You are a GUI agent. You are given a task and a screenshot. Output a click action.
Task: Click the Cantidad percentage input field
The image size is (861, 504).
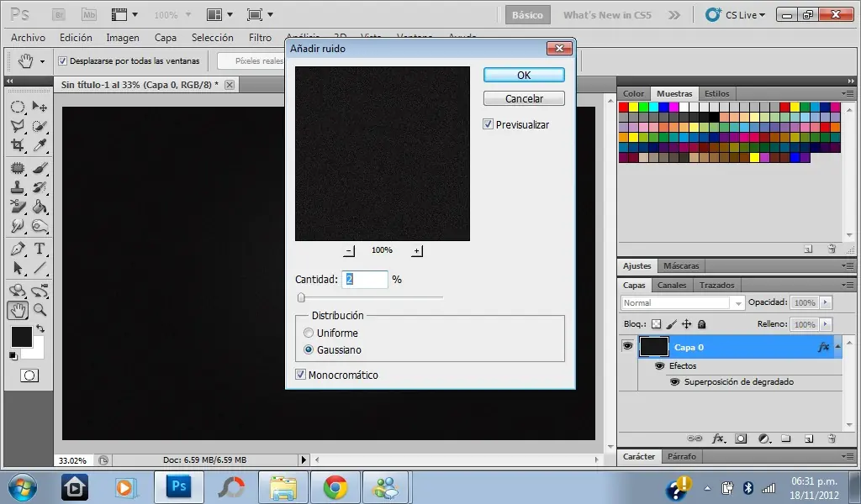[x=365, y=280]
